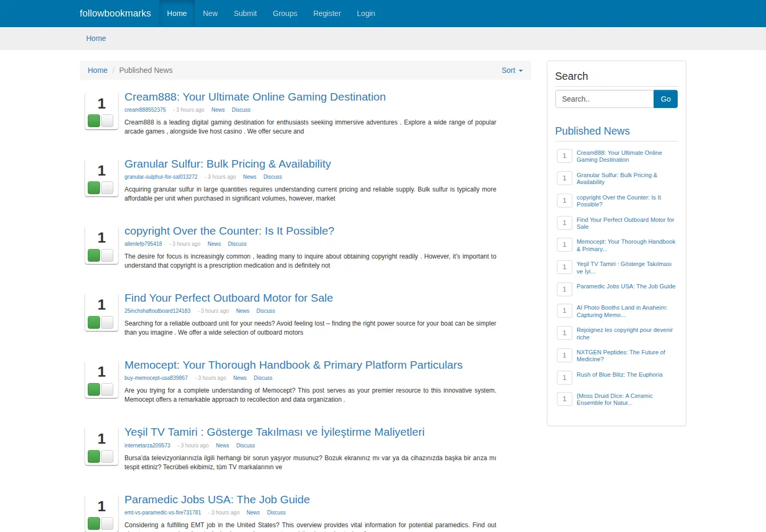Open the Sort dropdown
The image size is (766, 532).
tap(512, 70)
